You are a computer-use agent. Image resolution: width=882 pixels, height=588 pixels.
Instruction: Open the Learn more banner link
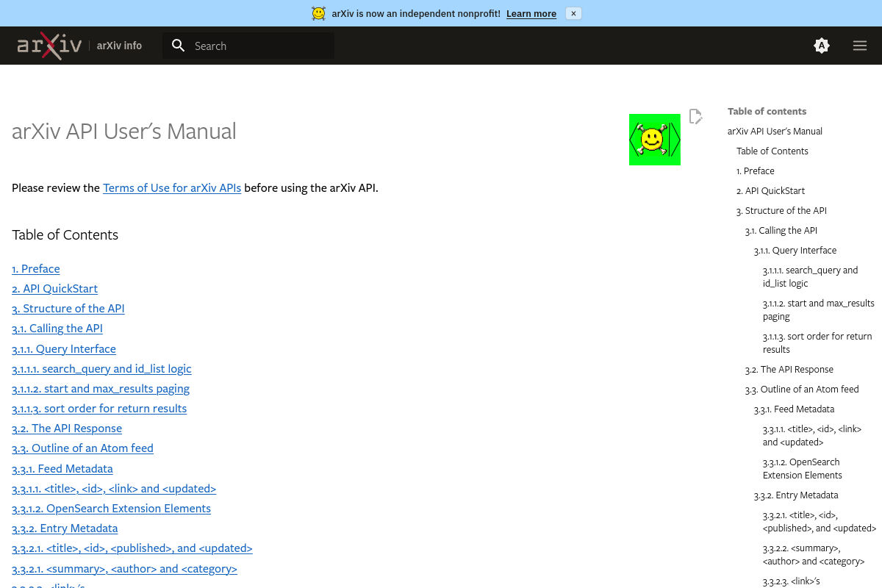[531, 13]
